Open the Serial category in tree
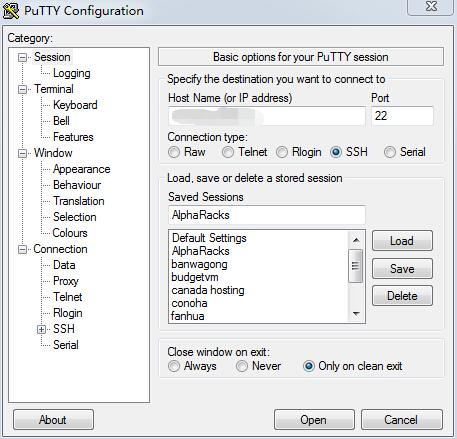The image size is (457, 439). pyautogui.click(x=66, y=345)
